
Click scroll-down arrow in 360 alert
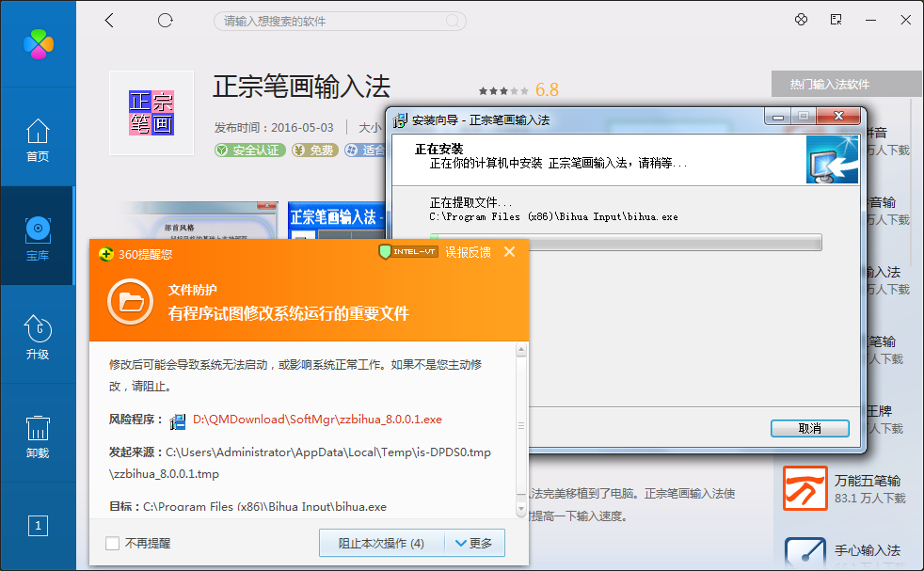[520, 509]
